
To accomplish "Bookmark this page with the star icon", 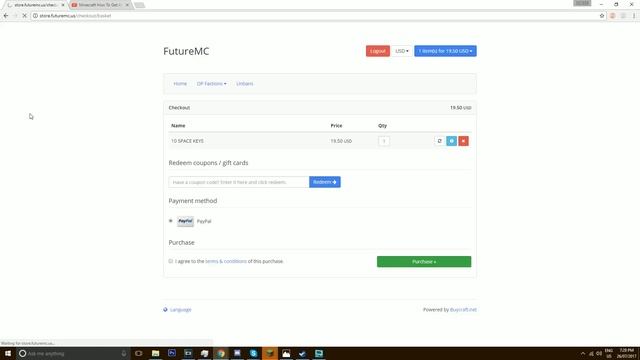I will click(x=602, y=16).
